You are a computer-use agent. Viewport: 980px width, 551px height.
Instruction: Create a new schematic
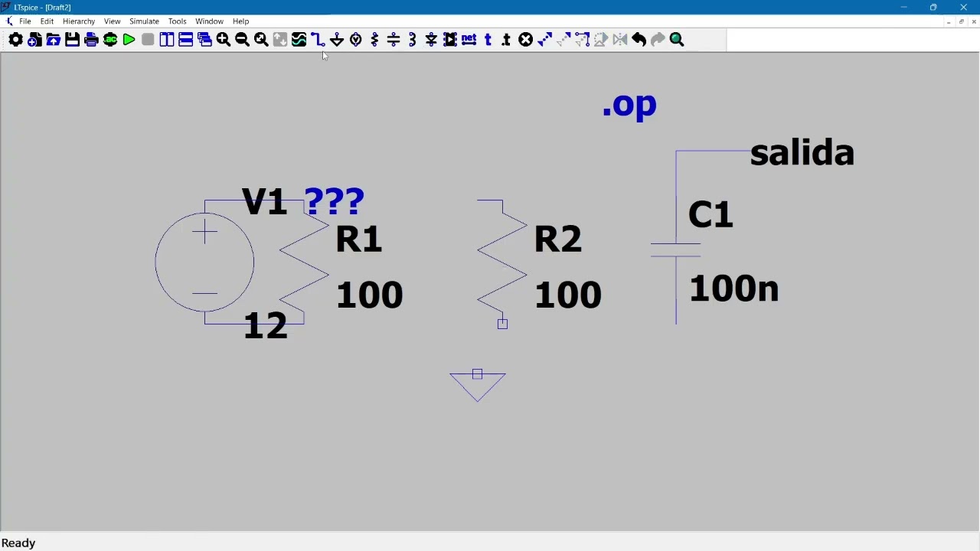pos(34,40)
